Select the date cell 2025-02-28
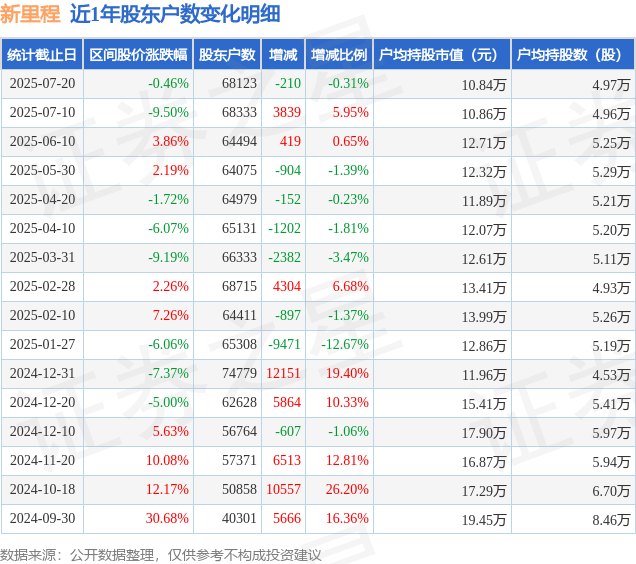The image size is (636, 564). click(43, 286)
